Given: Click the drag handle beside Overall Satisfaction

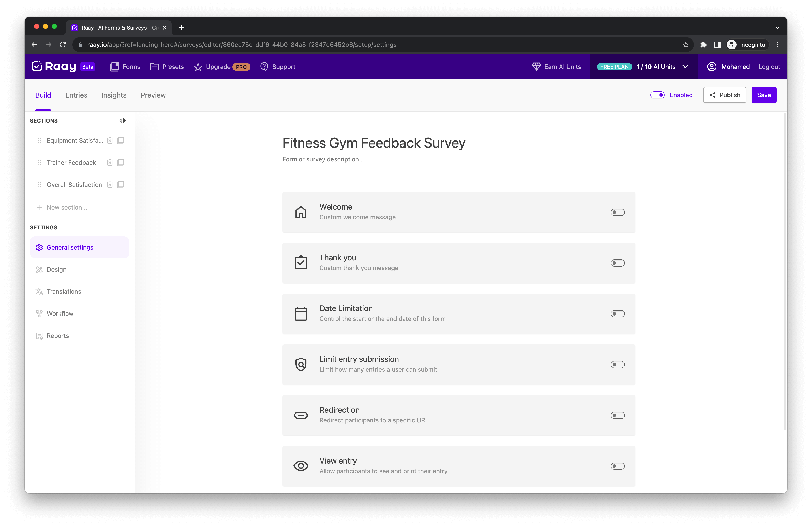Looking at the screenshot, I should [39, 185].
